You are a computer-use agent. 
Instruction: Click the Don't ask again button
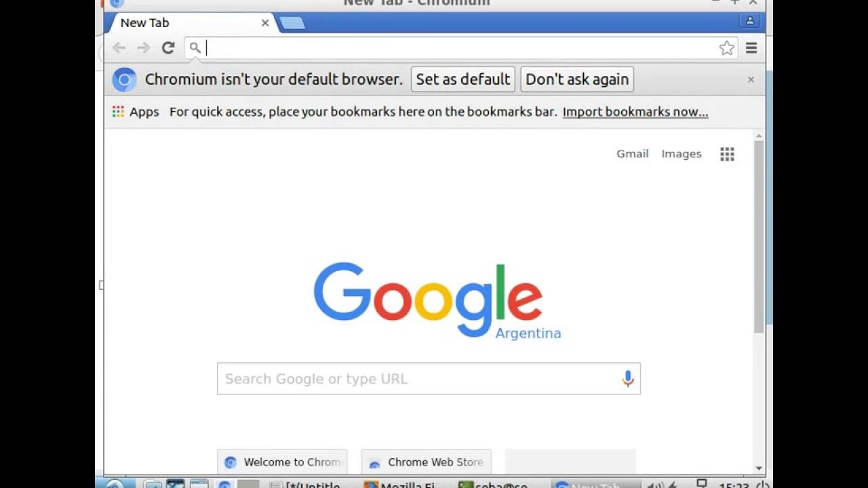577,79
